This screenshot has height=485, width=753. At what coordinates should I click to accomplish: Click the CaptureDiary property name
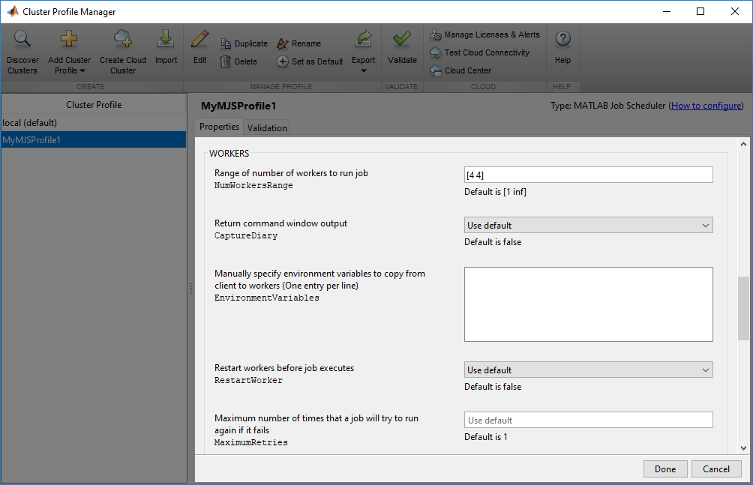246,236
